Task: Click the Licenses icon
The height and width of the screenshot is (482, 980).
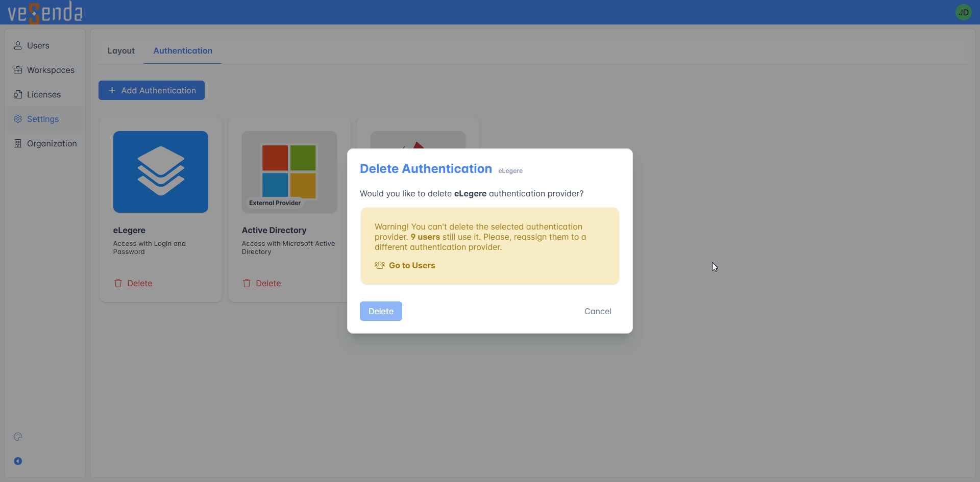Action: [x=18, y=94]
